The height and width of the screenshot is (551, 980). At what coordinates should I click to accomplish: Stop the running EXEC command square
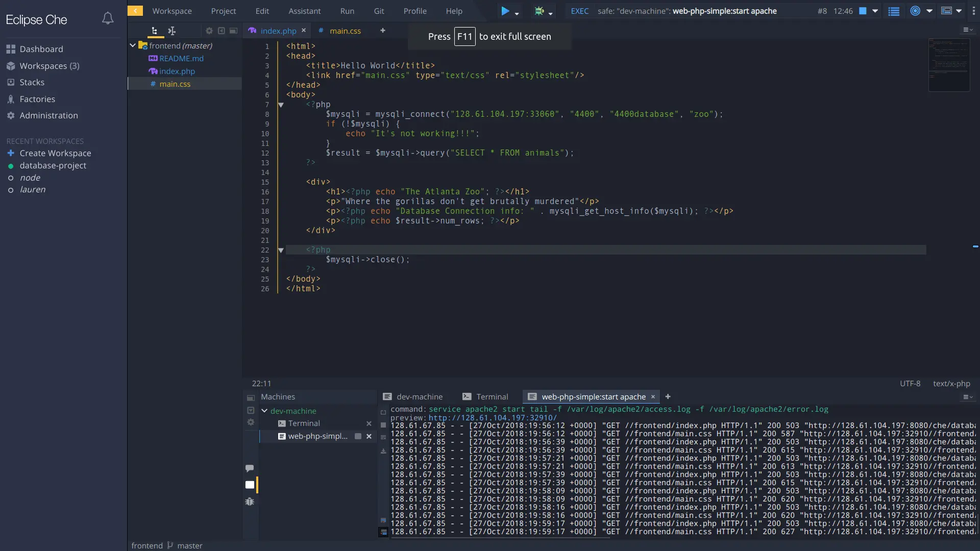[x=863, y=11]
